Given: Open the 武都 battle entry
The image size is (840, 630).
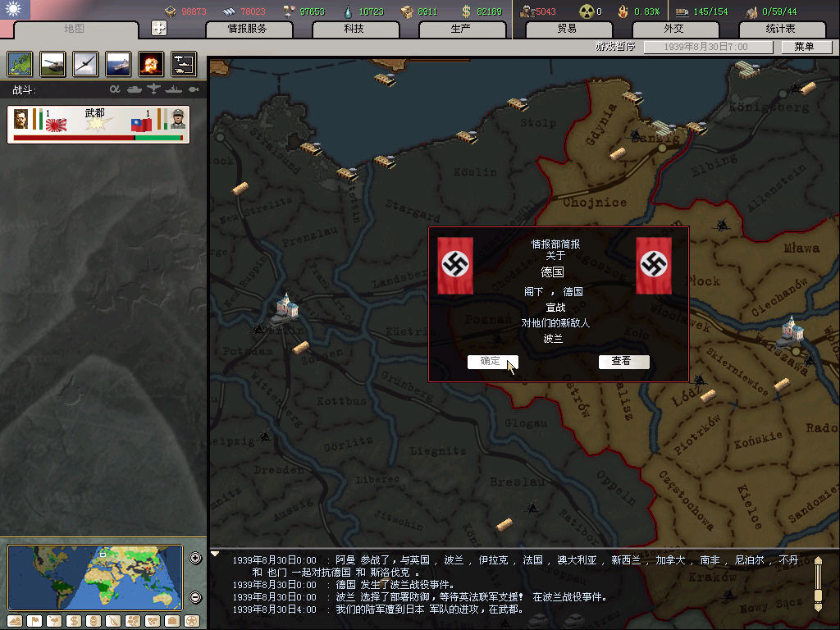Looking at the screenshot, I should tap(98, 125).
